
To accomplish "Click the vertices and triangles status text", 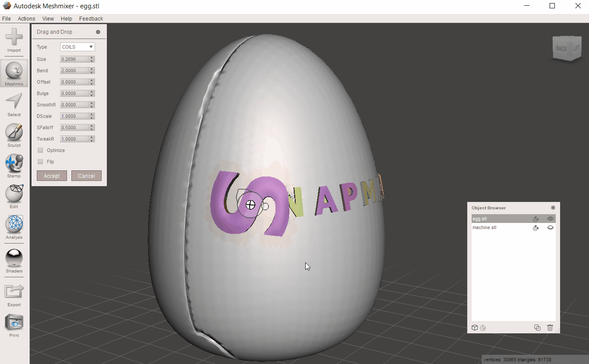I will point(517,360).
